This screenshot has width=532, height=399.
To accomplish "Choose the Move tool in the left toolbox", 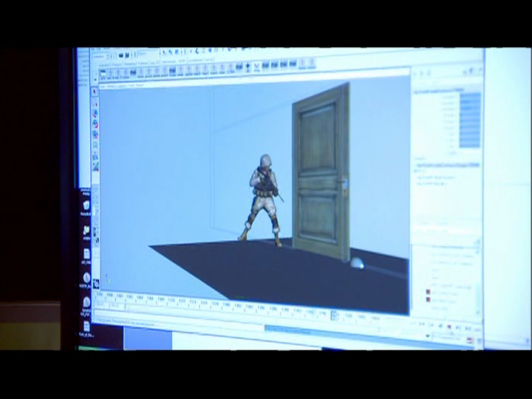I will pyautogui.click(x=95, y=113).
